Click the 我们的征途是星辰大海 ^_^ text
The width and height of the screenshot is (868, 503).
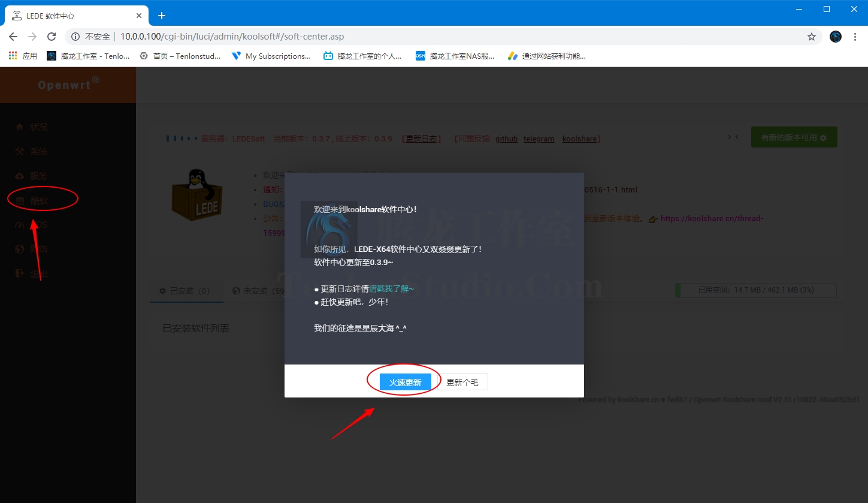pyautogui.click(x=361, y=328)
